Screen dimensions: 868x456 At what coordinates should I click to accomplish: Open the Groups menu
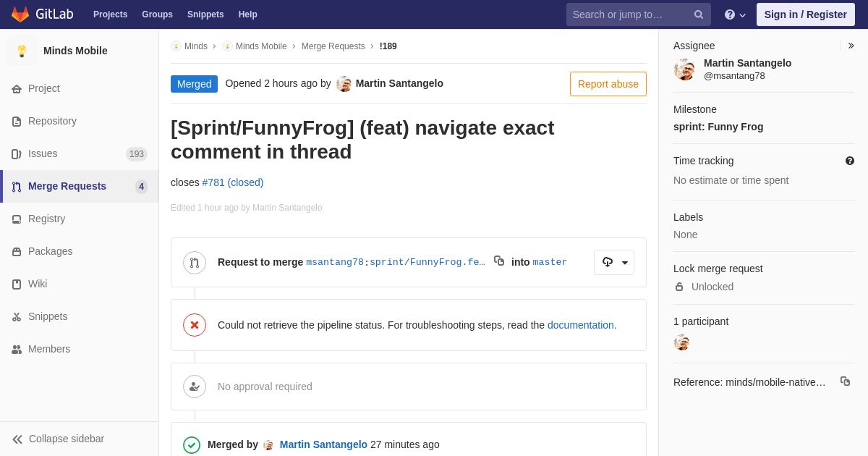157,14
